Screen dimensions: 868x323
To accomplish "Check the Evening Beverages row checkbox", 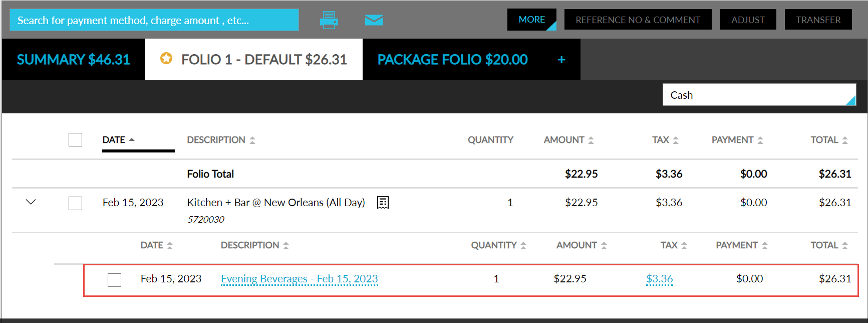I will click(x=114, y=280).
